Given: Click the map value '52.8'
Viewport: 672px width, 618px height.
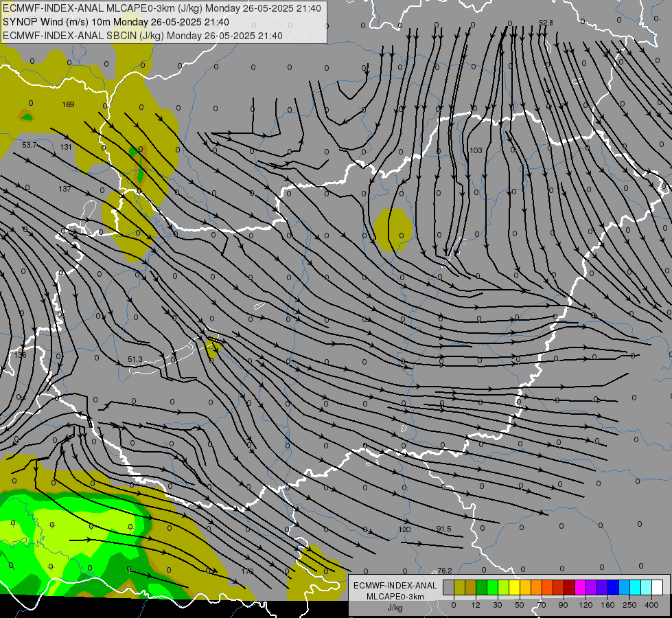Looking at the screenshot, I should (546, 23).
